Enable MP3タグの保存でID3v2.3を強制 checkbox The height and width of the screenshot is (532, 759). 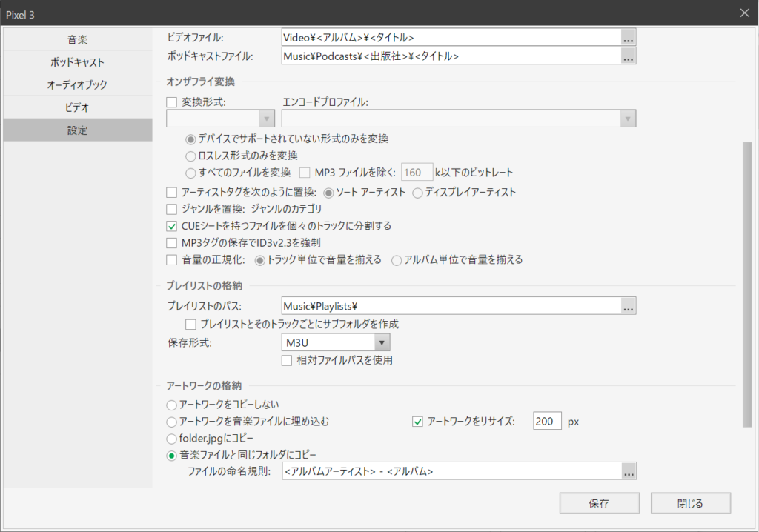171,243
